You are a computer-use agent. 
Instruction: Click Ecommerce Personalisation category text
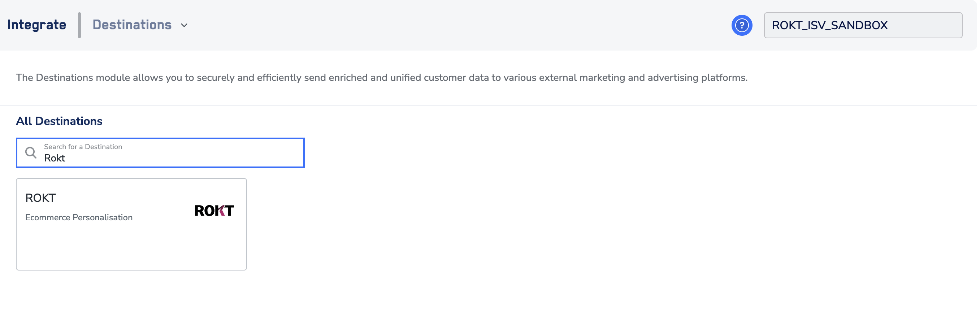pyautogui.click(x=79, y=217)
